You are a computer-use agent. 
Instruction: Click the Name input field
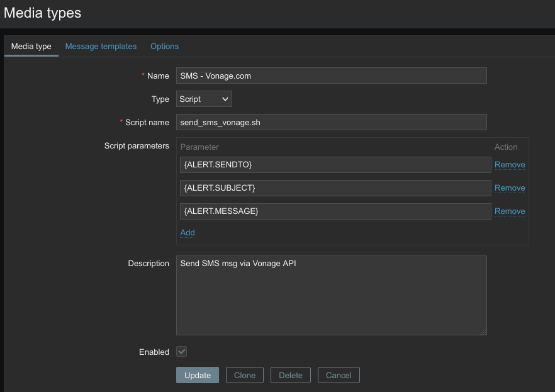(331, 76)
